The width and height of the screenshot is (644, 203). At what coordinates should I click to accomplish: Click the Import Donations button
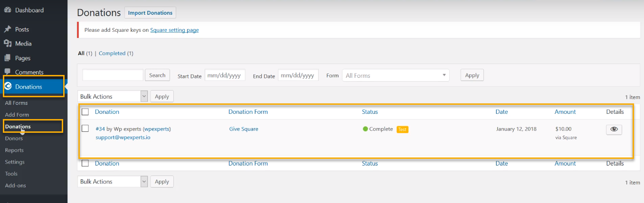(x=150, y=13)
